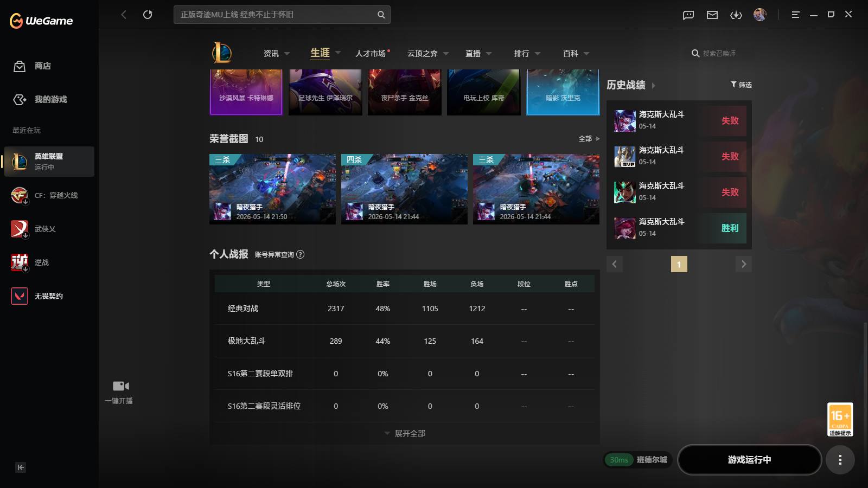Click the WeGame logo
The height and width of the screenshot is (488, 868).
click(41, 21)
